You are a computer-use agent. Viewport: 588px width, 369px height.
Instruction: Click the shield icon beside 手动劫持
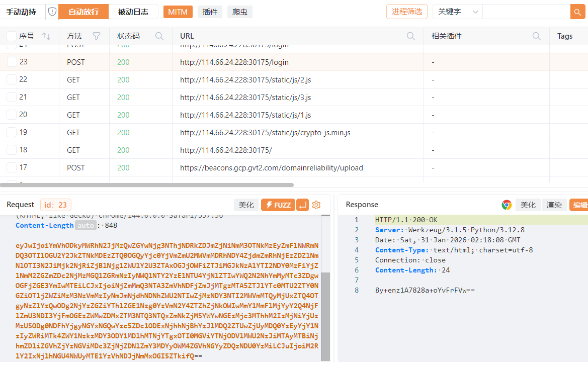click(x=52, y=12)
